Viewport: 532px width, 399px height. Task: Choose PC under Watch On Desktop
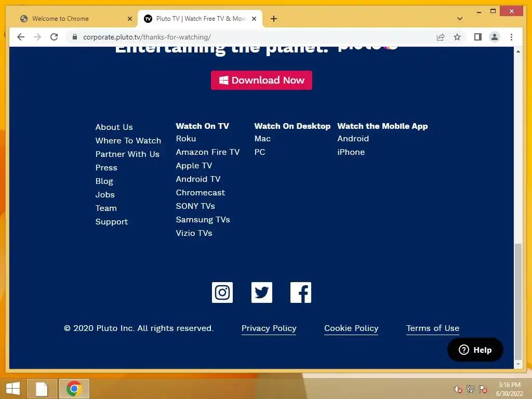pyautogui.click(x=260, y=152)
